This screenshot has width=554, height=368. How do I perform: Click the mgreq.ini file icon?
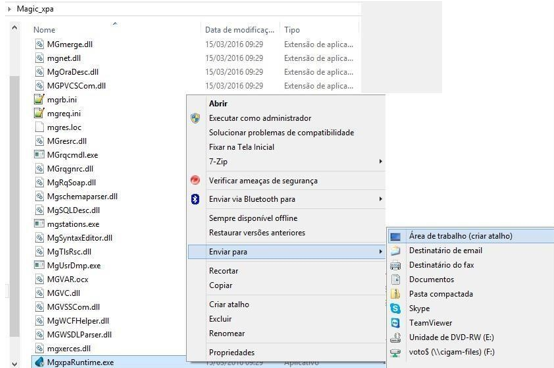click(39, 113)
